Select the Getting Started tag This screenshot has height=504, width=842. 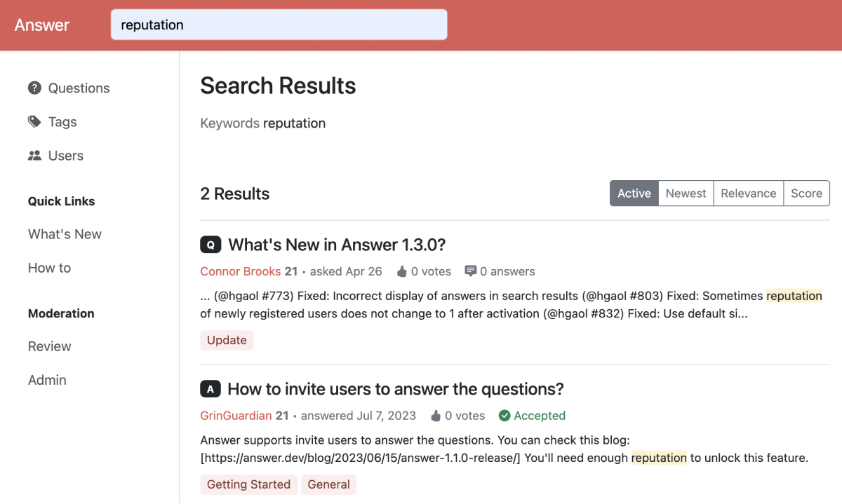tap(248, 484)
